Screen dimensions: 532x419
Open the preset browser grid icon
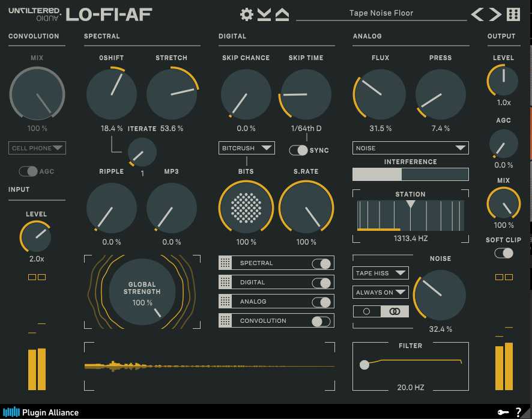pos(513,13)
